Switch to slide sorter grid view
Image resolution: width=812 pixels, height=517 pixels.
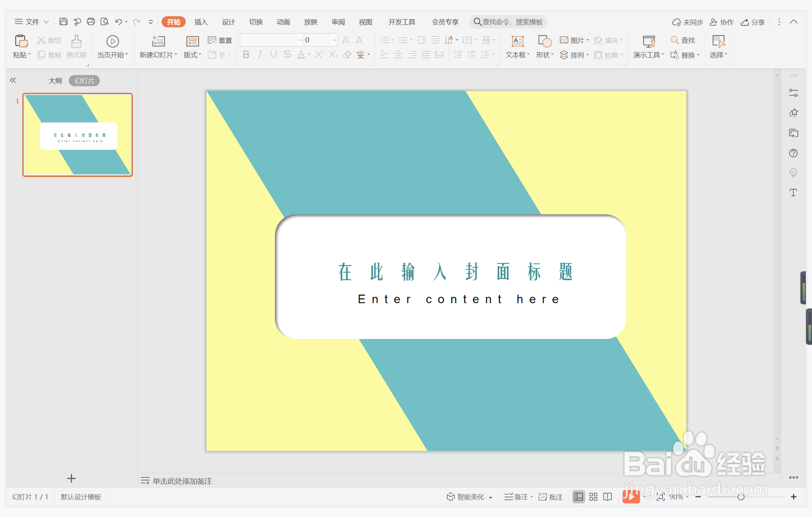tap(593, 497)
